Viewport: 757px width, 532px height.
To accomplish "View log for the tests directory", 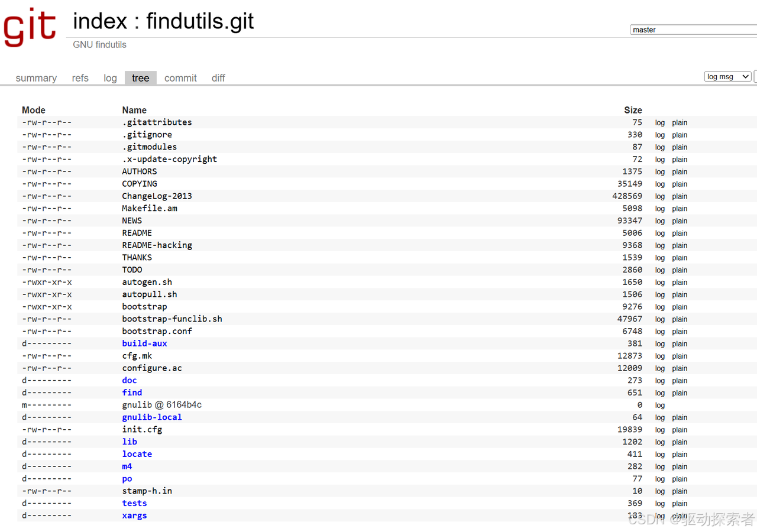I will (660, 504).
